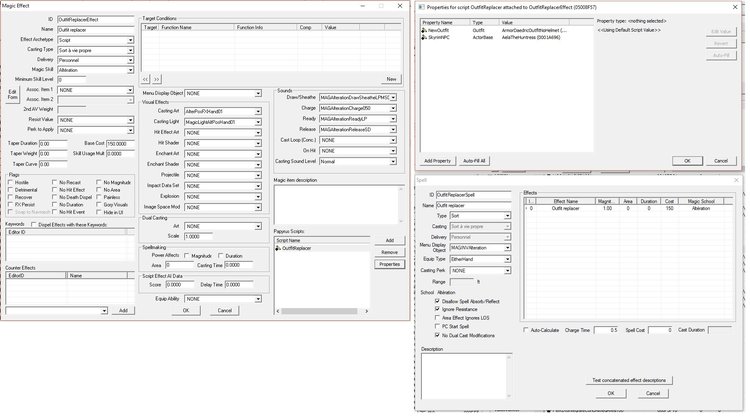Viewport: 750px width, 416px height.
Task: Click the previous conditions arrow button
Action: (x=146, y=79)
